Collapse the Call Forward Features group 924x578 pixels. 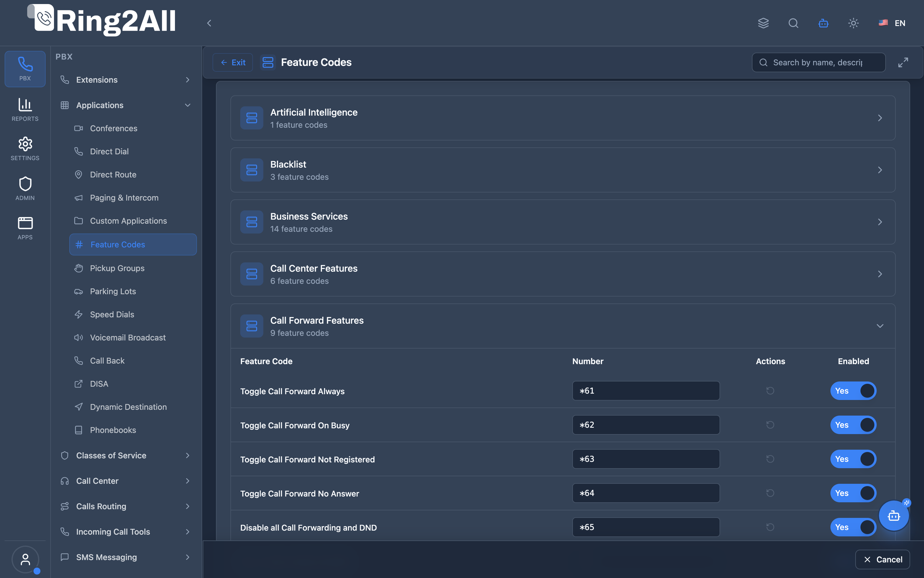563,326
